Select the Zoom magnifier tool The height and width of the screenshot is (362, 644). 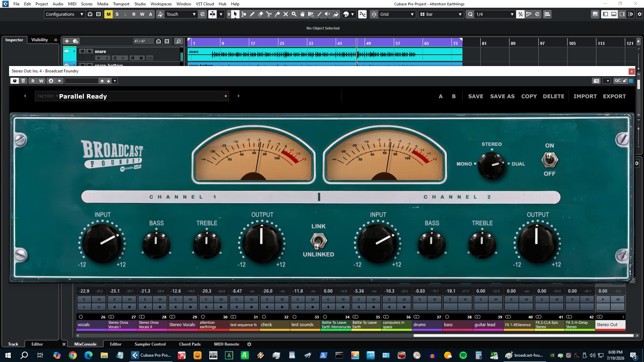[294, 14]
